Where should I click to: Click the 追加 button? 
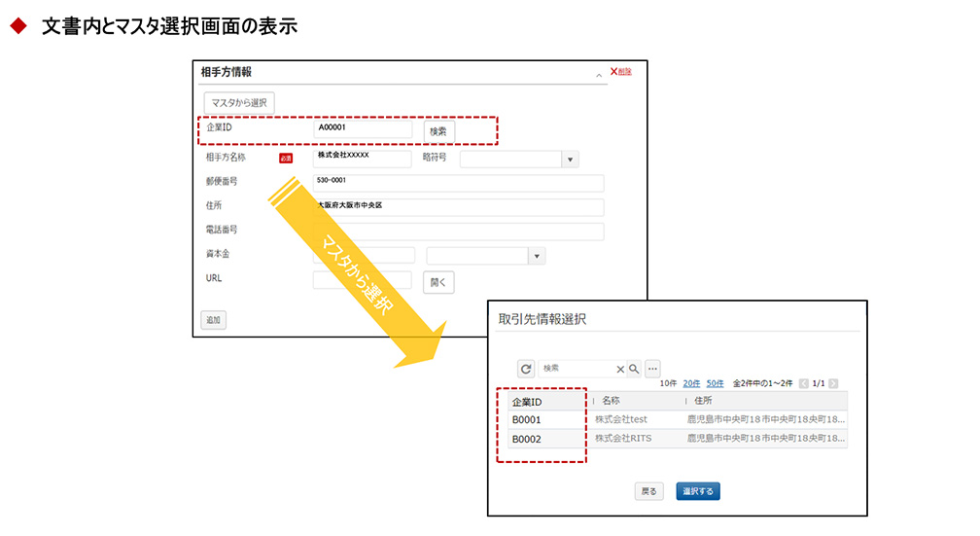click(213, 320)
